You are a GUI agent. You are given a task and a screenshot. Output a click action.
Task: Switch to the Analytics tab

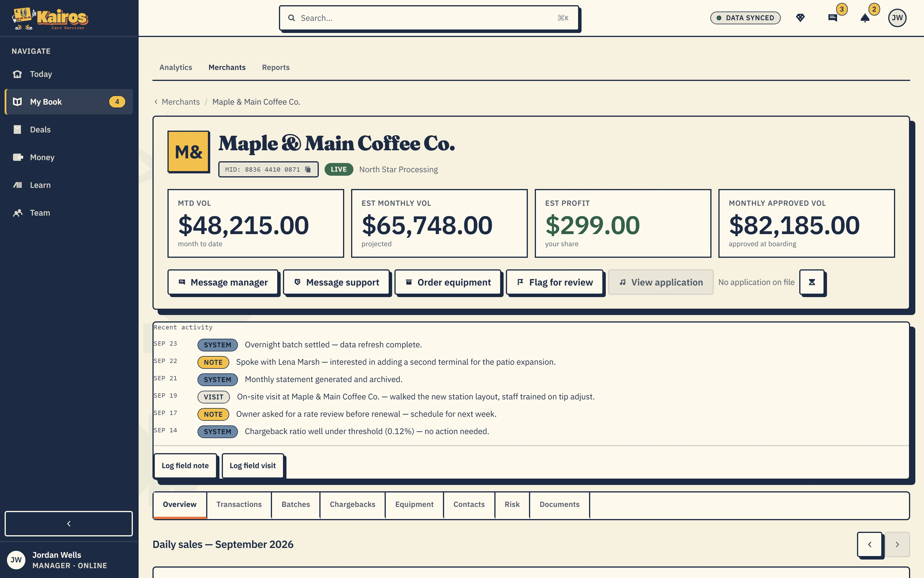pos(176,67)
